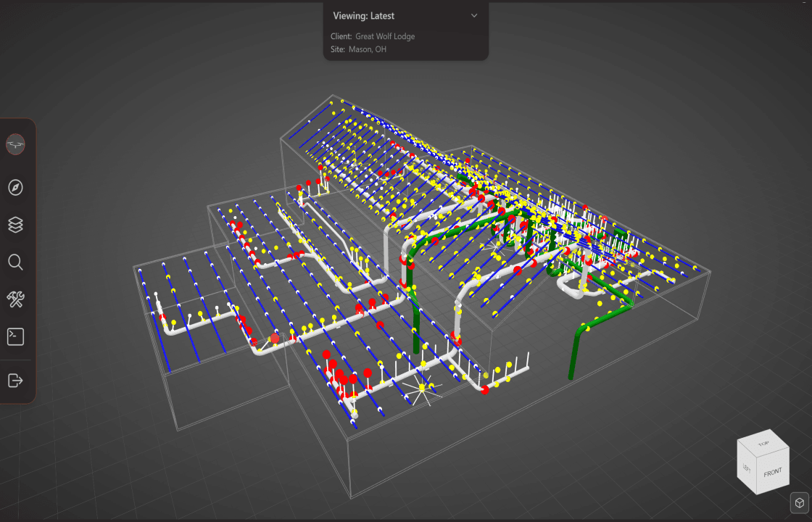Viewport: 812px width, 522px height.
Task: Select the TOP face of view cube
Action: (x=763, y=444)
